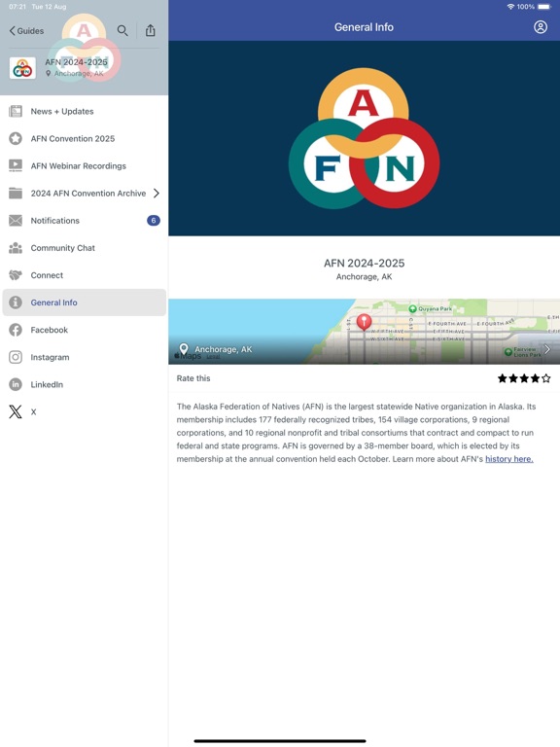Open the history here link

click(x=509, y=459)
